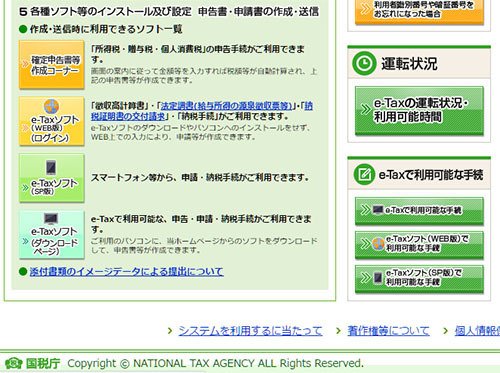The width and height of the screenshot is (500, 373).
Task: Click the monitor icon in e-Taxで利用可能な手続 button
Action: tap(378, 210)
